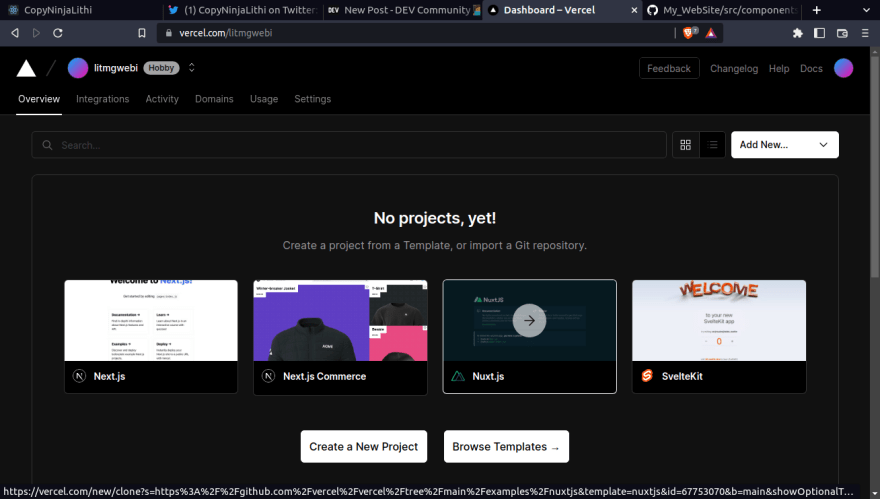This screenshot has width=880, height=499.
Task: Focus the project Search field
Action: 349,145
